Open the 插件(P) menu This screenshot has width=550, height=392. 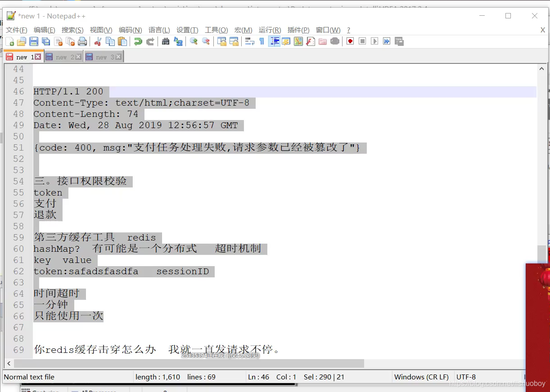[x=298, y=30]
